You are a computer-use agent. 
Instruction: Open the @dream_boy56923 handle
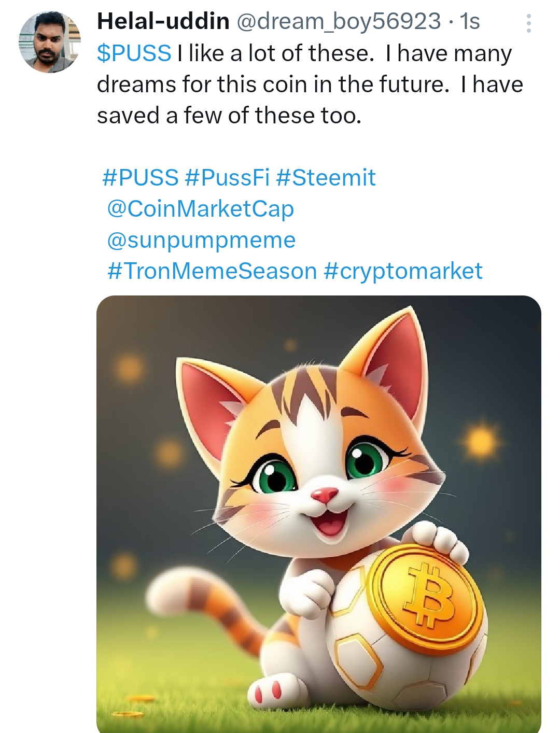pyautogui.click(x=338, y=22)
